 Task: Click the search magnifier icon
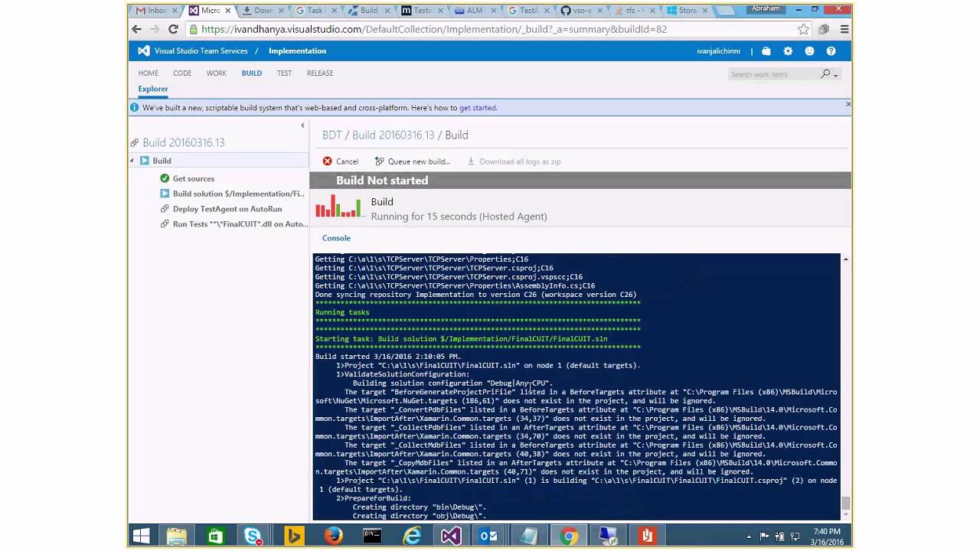pyautogui.click(x=825, y=74)
